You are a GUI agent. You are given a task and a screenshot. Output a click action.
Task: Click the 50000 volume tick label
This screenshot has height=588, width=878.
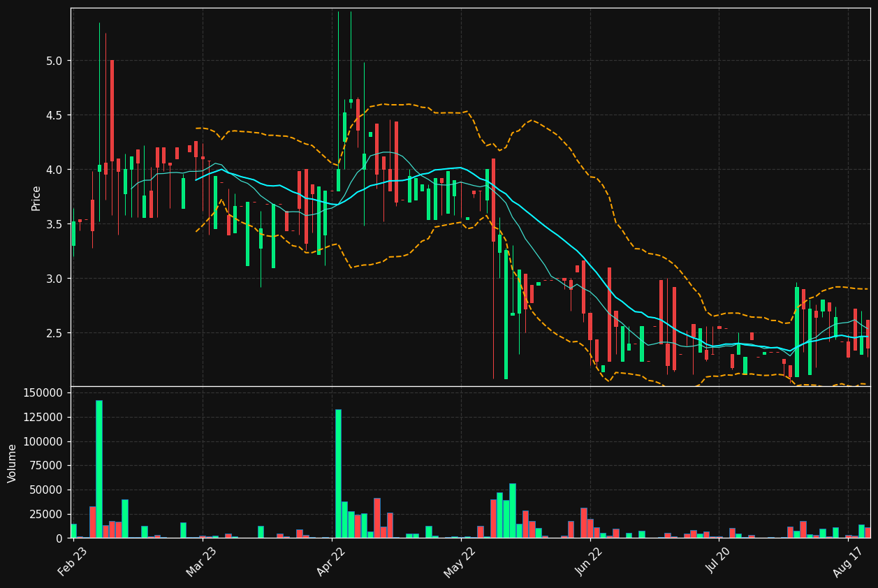(46, 490)
